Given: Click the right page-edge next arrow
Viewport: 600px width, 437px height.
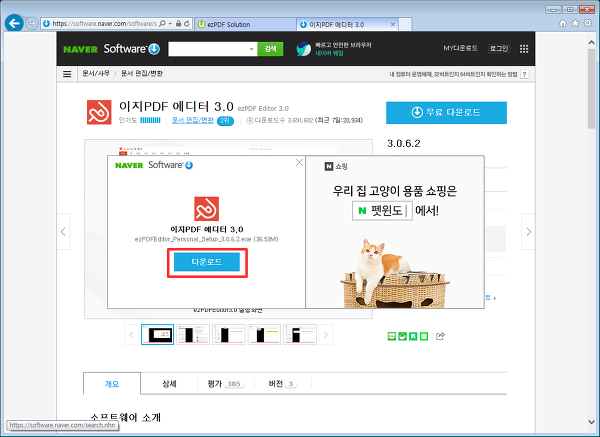Looking at the screenshot, I should point(528,232).
